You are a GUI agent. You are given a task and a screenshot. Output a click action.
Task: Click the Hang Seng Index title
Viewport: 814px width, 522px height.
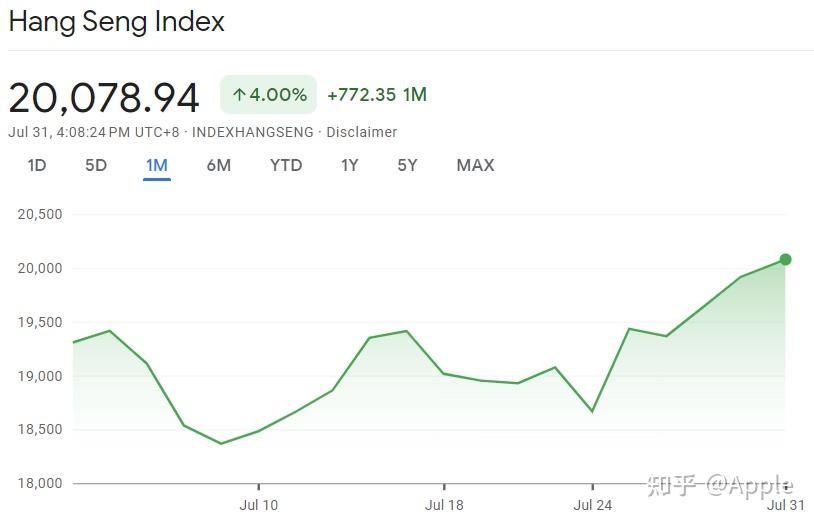click(117, 22)
